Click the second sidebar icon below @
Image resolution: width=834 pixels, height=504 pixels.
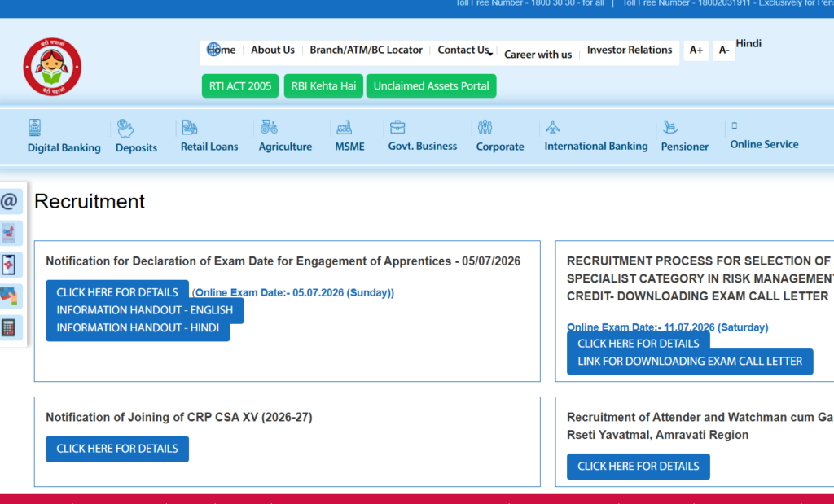click(x=10, y=233)
